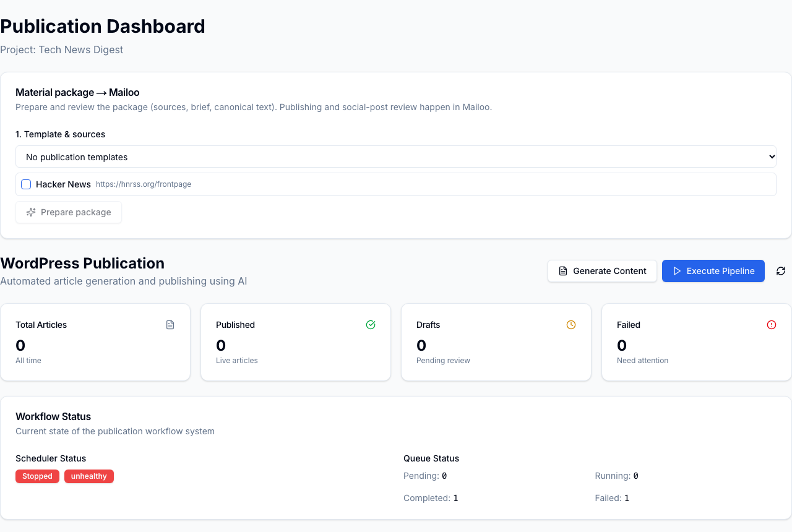Viewport: 792px width, 532px height.
Task: Click the Need attention caption
Action: pyautogui.click(x=642, y=361)
